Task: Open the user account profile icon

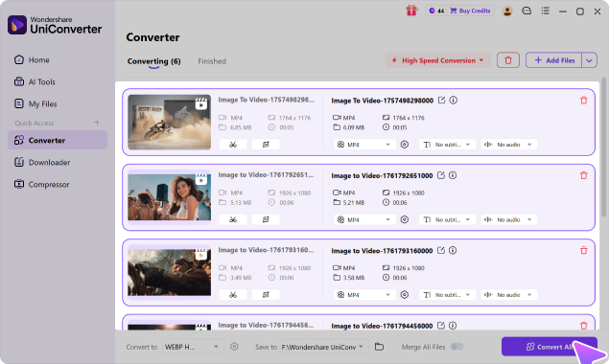Action: click(507, 11)
